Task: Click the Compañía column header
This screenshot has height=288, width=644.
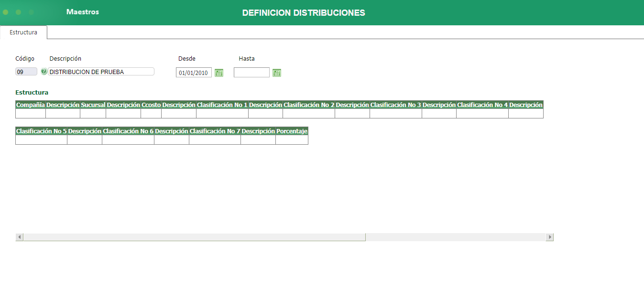Action: point(30,104)
